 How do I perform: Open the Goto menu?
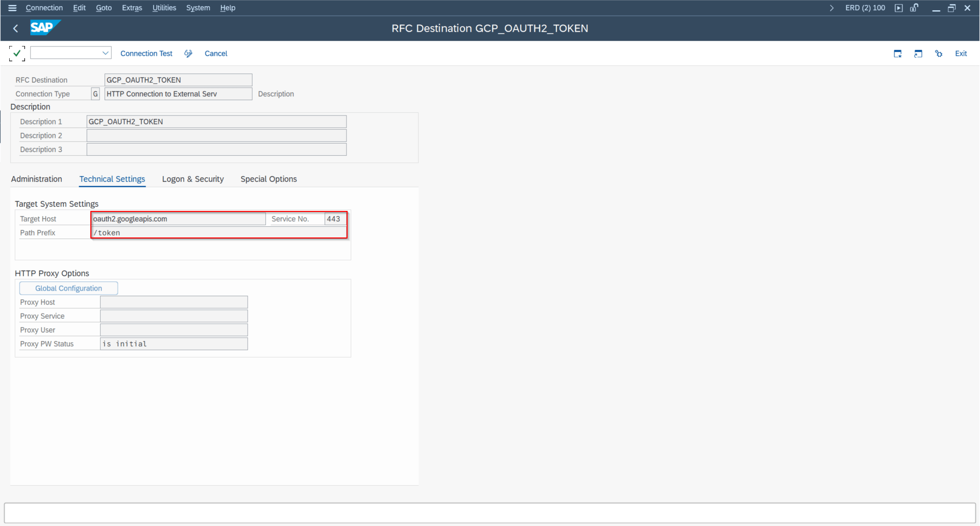click(x=104, y=8)
